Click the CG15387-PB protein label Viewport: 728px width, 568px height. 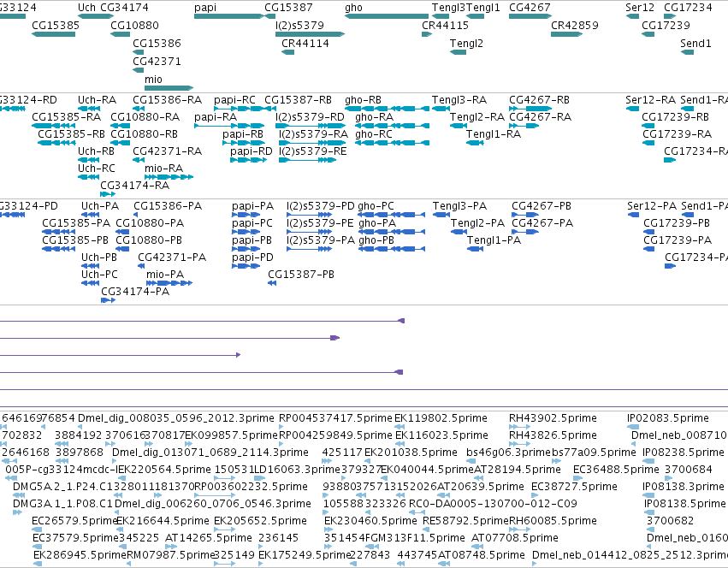click(x=301, y=275)
